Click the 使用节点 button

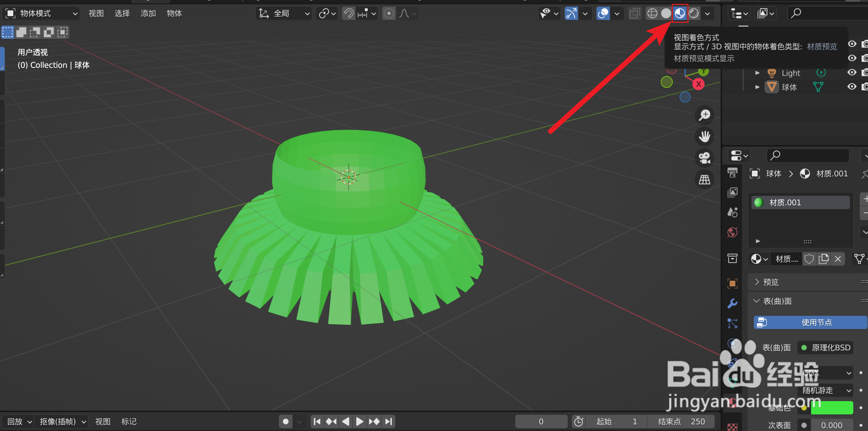811,322
